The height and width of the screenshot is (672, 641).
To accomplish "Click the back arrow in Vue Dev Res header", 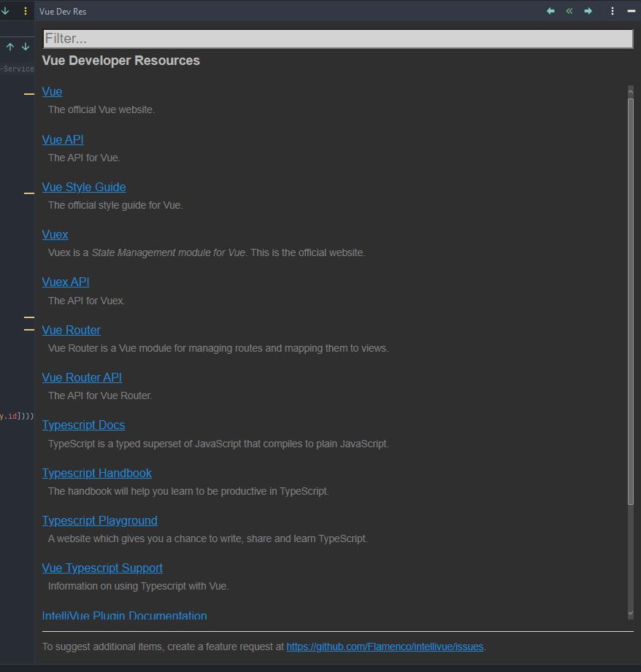I will (550, 11).
